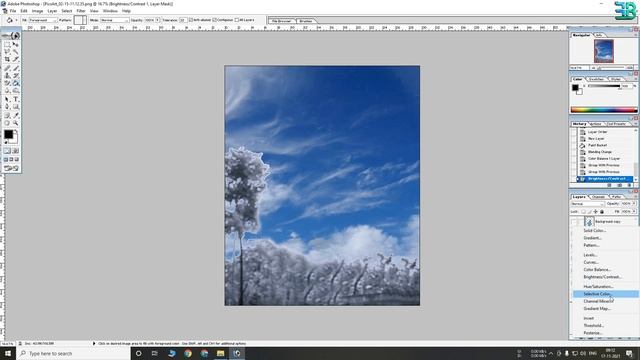Toggle visibility of Background copy layer
Screen dimensions: 640x360
[574, 222]
